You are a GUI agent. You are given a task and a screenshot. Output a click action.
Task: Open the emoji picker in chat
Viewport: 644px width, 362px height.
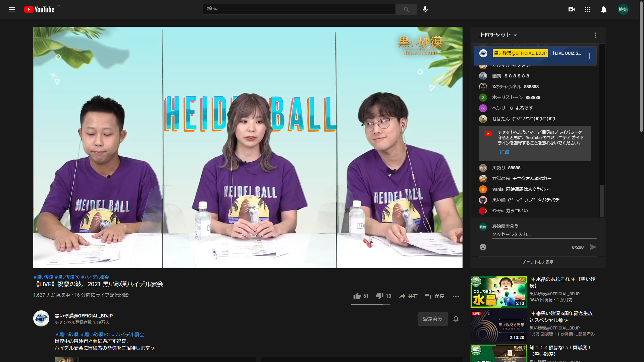[483, 247]
